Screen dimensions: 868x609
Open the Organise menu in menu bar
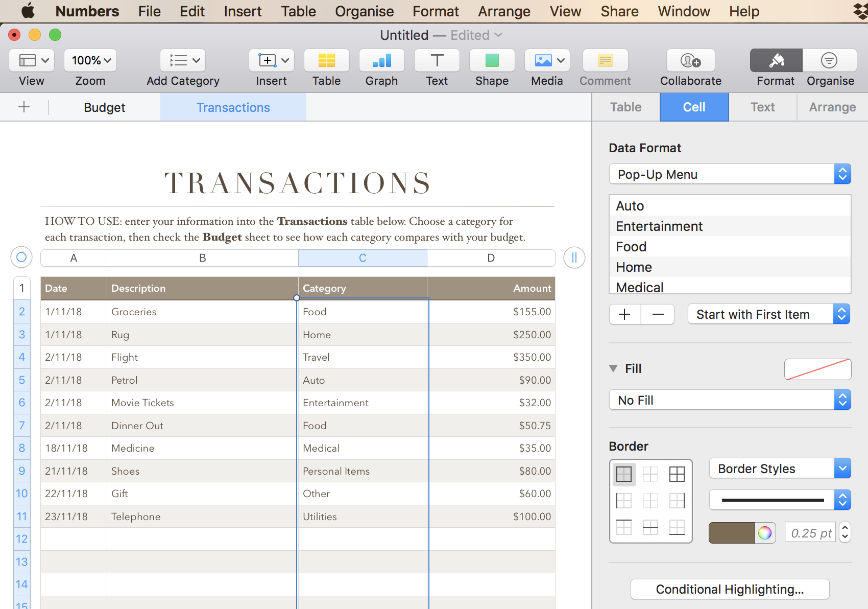tap(365, 11)
